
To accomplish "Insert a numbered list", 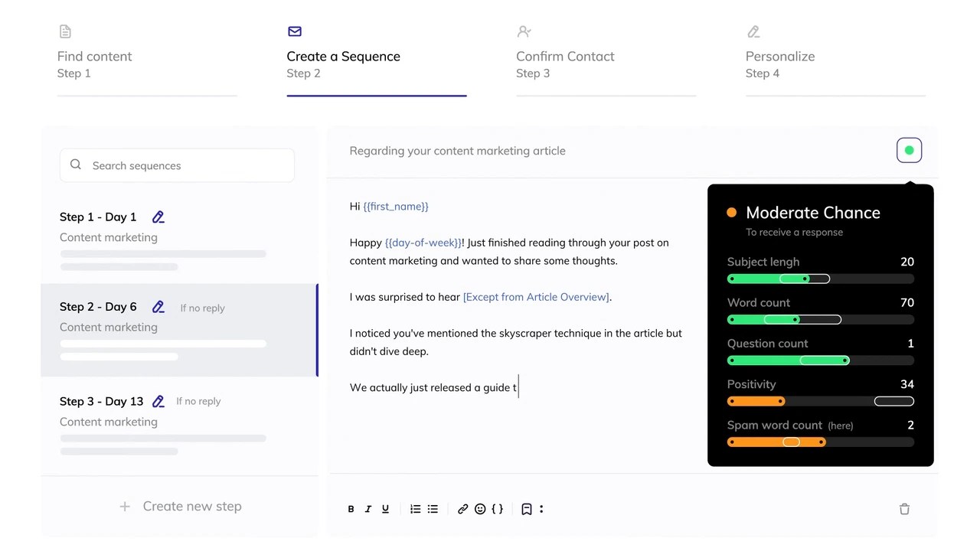I will pos(415,509).
